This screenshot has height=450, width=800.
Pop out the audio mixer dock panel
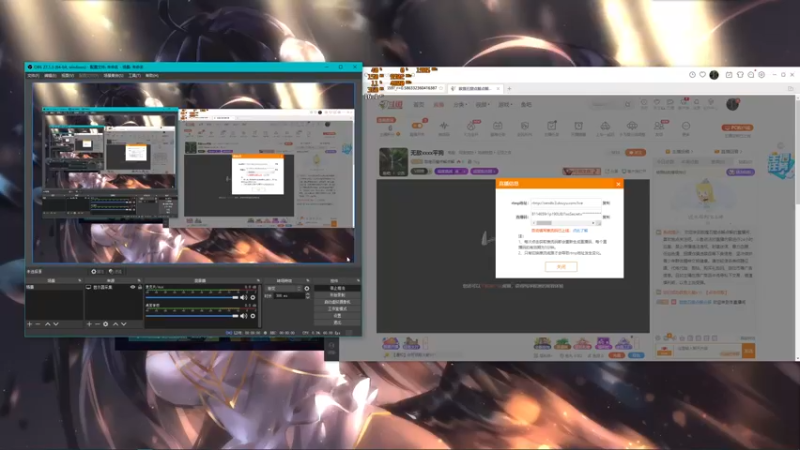tap(258, 281)
